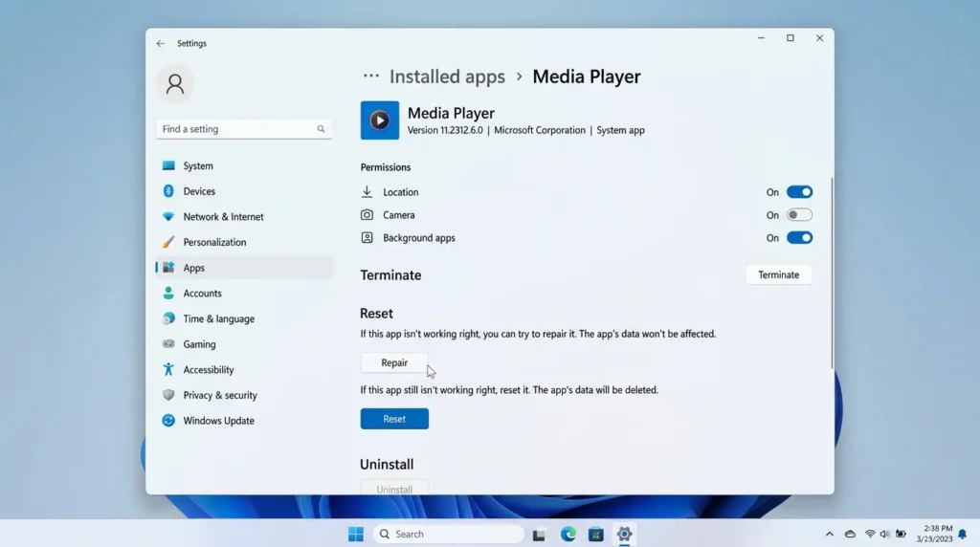Click the Personalization paintbrush icon
Viewport: 980px width, 547px height.
(x=168, y=242)
